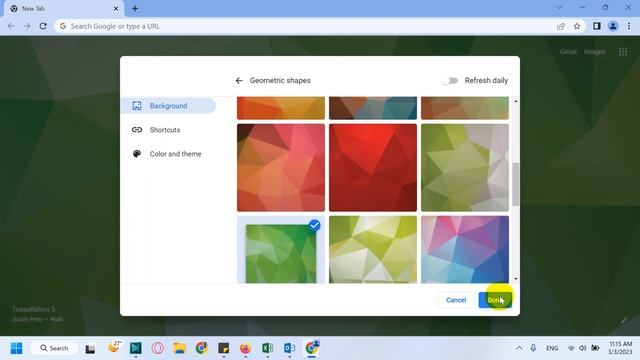This screenshot has width=640, height=360.
Task: Click the microphone icon in the system tray
Action: (533, 348)
